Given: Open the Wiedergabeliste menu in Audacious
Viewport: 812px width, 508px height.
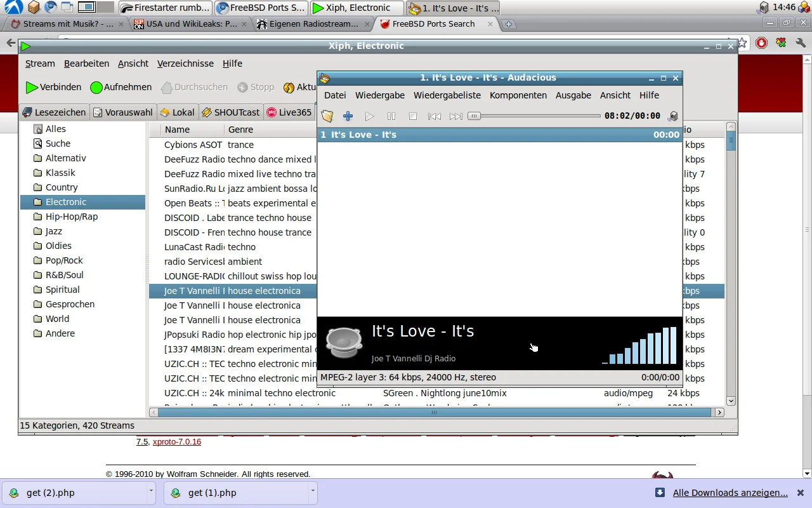Looking at the screenshot, I should tap(447, 95).
